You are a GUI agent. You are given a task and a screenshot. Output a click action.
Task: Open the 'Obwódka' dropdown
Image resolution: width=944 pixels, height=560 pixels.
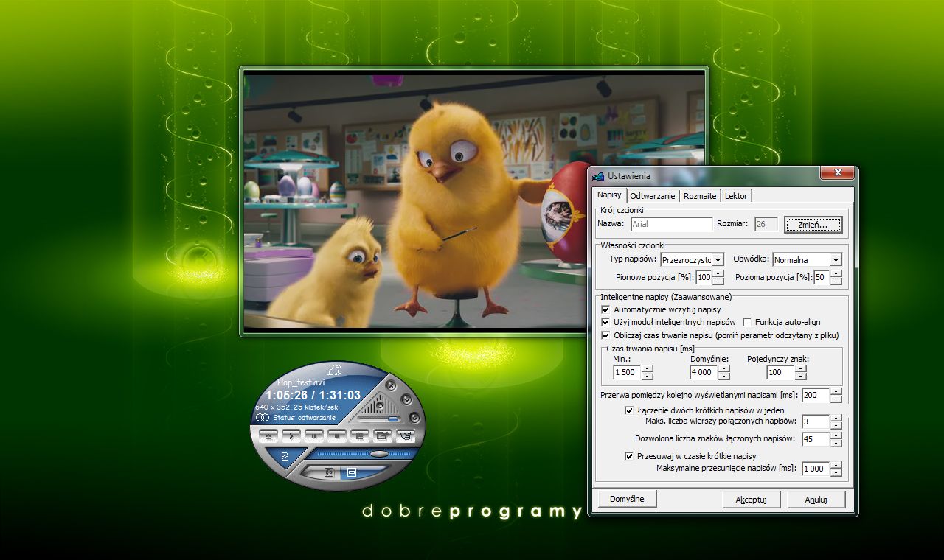point(836,259)
